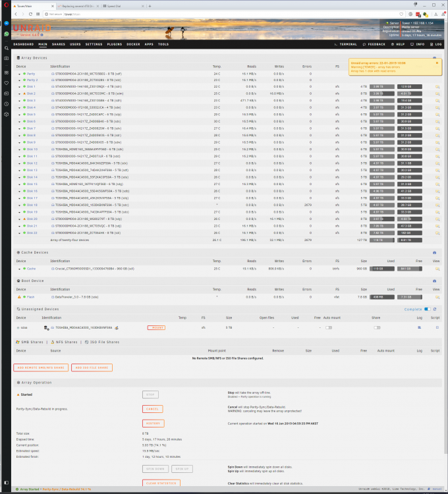The height and width of the screenshot is (494, 448).
Task: Expand the Parity 2 device dropdown arrow
Action: (20, 80)
